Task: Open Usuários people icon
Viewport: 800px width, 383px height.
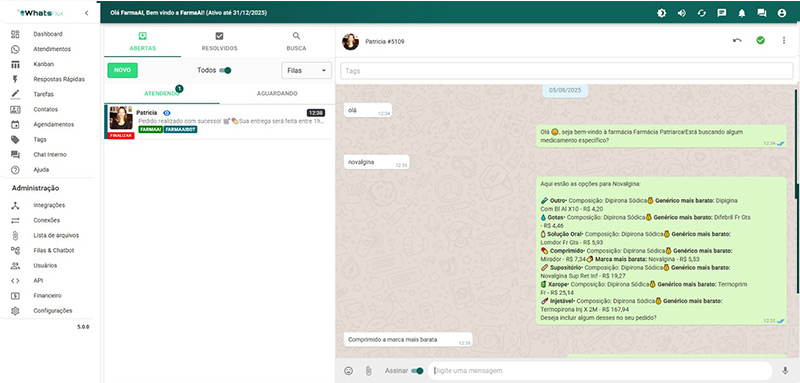Action: coord(15,266)
